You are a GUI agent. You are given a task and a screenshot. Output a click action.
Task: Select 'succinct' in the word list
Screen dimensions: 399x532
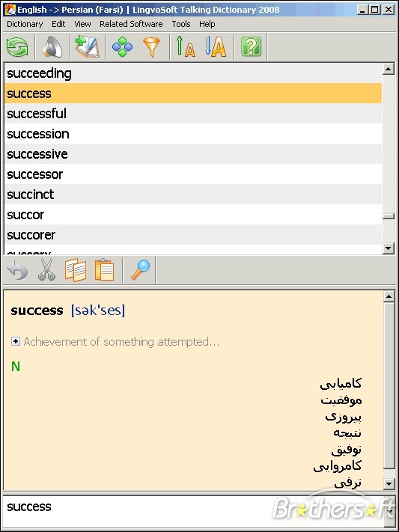tap(193, 195)
